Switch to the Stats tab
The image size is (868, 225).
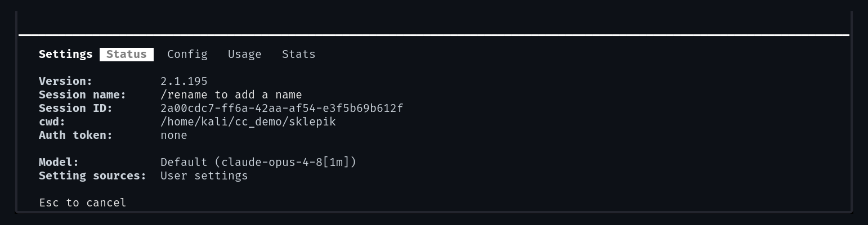pyautogui.click(x=299, y=55)
